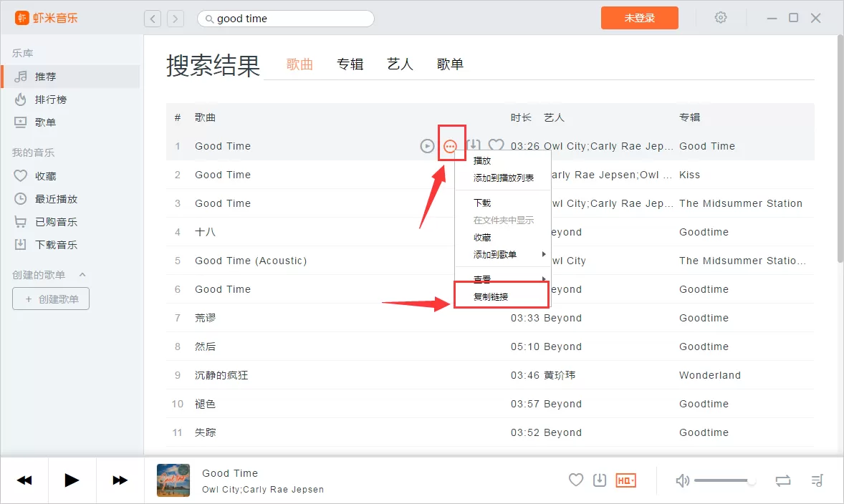Adjust the volume slider
Image resolution: width=844 pixels, height=504 pixels.
point(725,480)
